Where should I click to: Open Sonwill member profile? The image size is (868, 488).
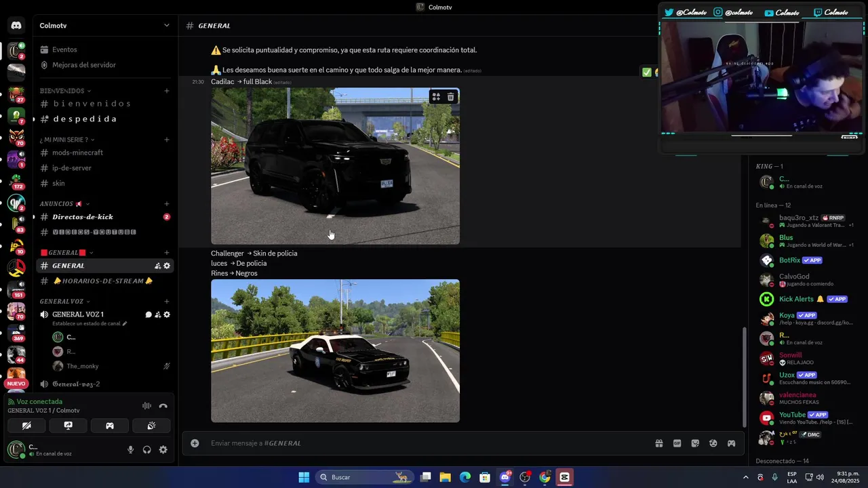coord(807,358)
